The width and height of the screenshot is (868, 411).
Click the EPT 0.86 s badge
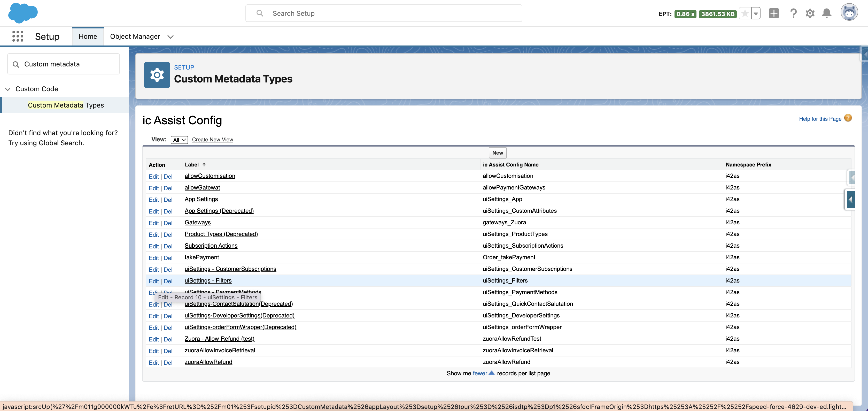(685, 14)
